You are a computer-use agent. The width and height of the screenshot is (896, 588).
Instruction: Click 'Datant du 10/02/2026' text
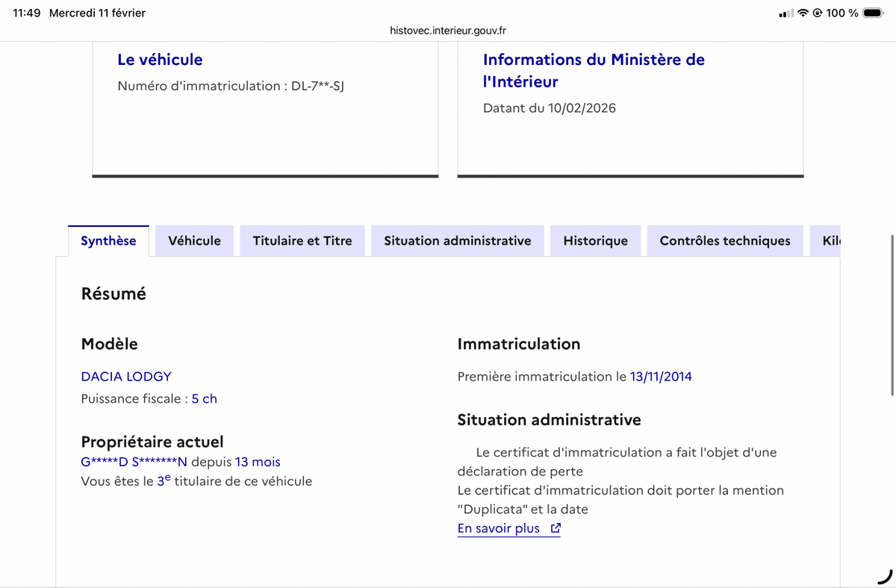[x=550, y=108]
